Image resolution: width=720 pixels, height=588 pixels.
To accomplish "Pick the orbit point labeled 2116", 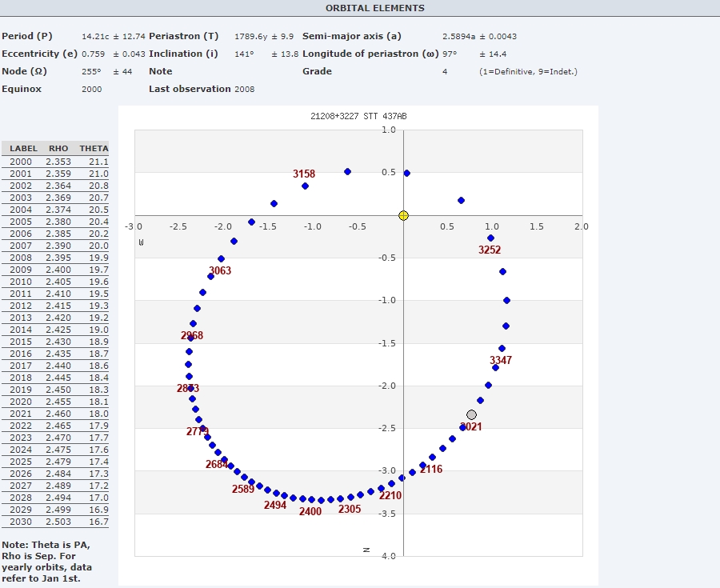I will click(x=423, y=466).
